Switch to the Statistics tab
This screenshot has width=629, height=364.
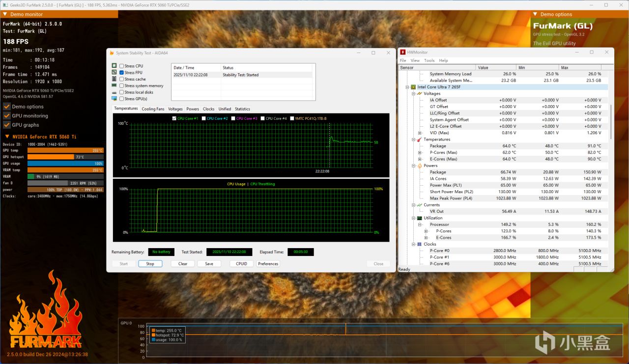coord(242,109)
